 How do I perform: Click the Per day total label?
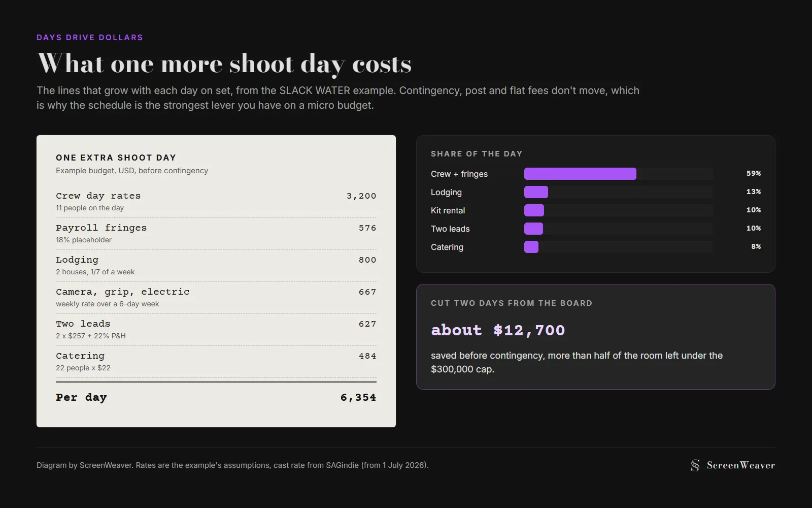tap(81, 397)
